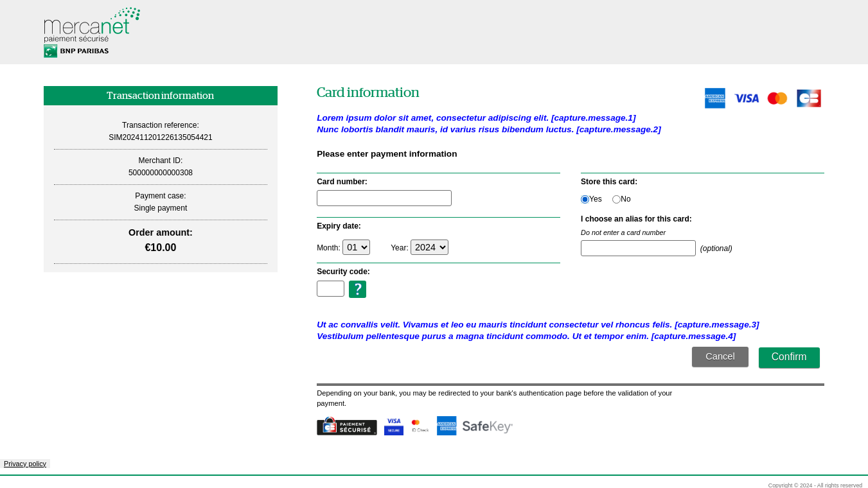Click the Card information heading
This screenshot has width=868, height=488.
click(x=368, y=92)
